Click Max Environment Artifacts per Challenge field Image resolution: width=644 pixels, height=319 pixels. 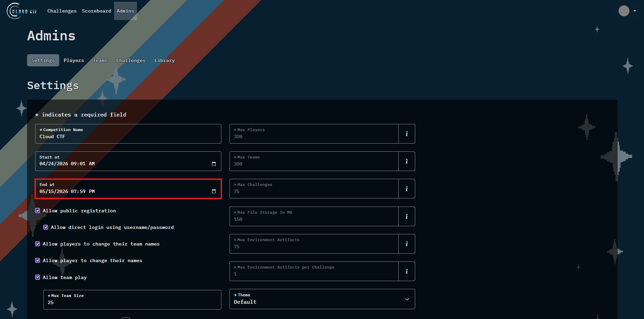tap(314, 271)
